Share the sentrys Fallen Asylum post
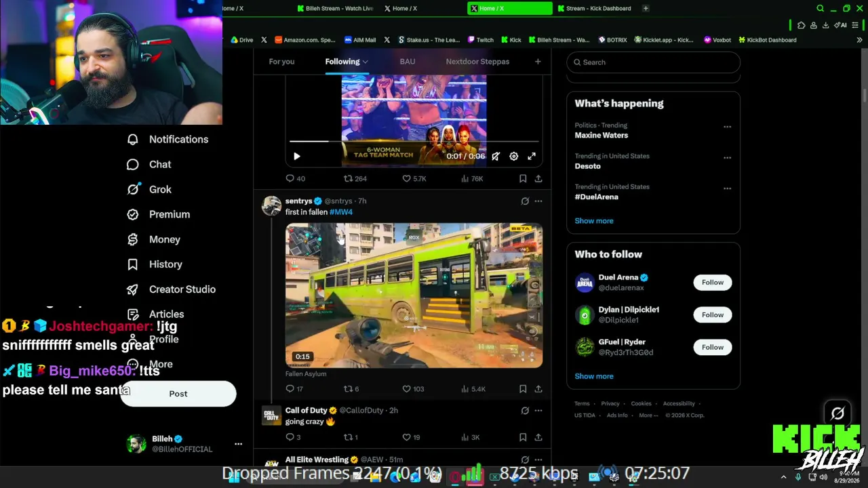 [538, 389]
